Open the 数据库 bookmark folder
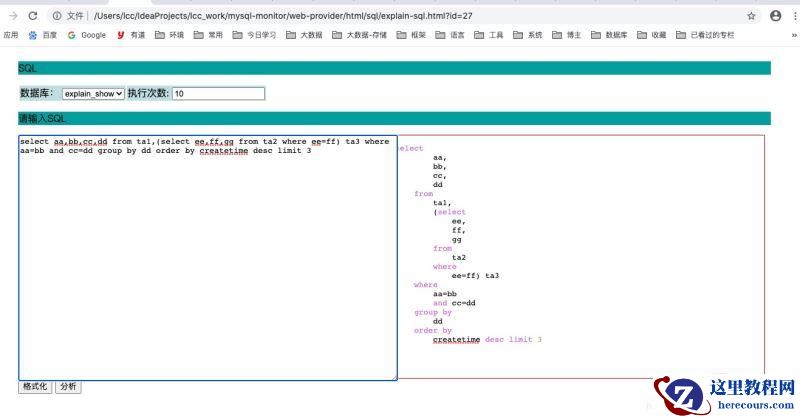Viewport: 800px width, 417px height. click(x=610, y=35)
